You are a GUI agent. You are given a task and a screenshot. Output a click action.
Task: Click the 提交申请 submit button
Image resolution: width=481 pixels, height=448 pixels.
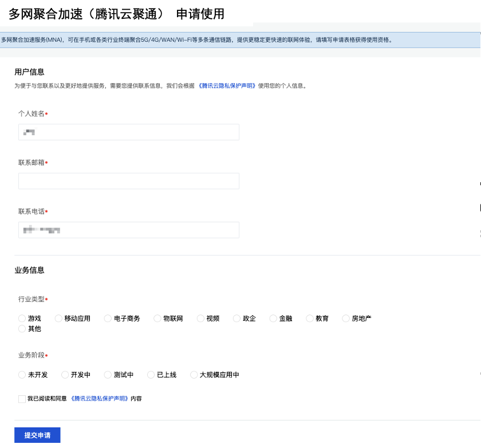pos(37,435)
